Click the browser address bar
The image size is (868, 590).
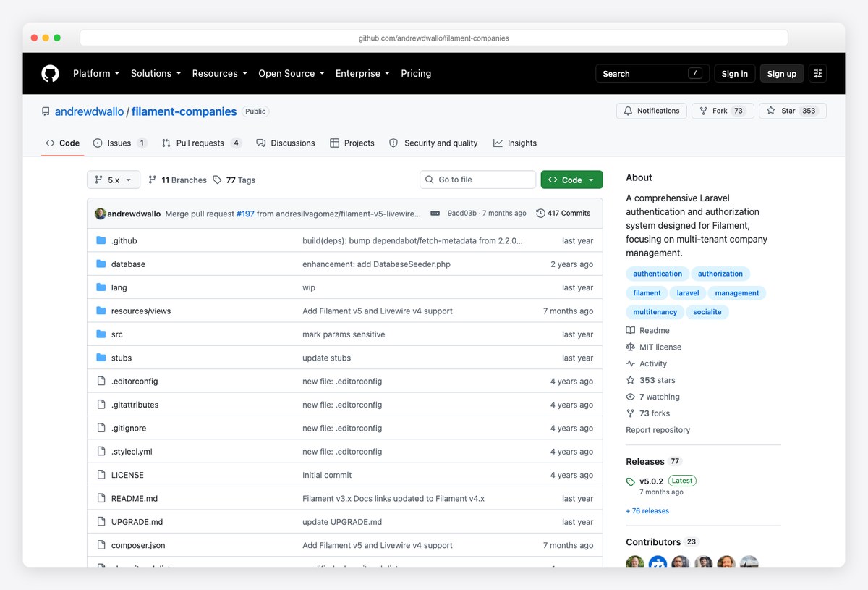pyautogui.click(x=434, y=38)
